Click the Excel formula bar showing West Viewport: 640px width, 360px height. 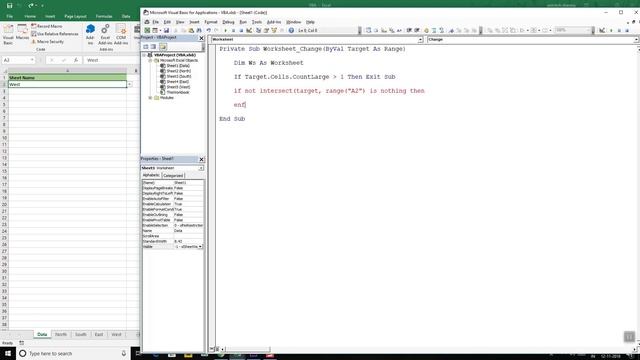pos(111,60)
